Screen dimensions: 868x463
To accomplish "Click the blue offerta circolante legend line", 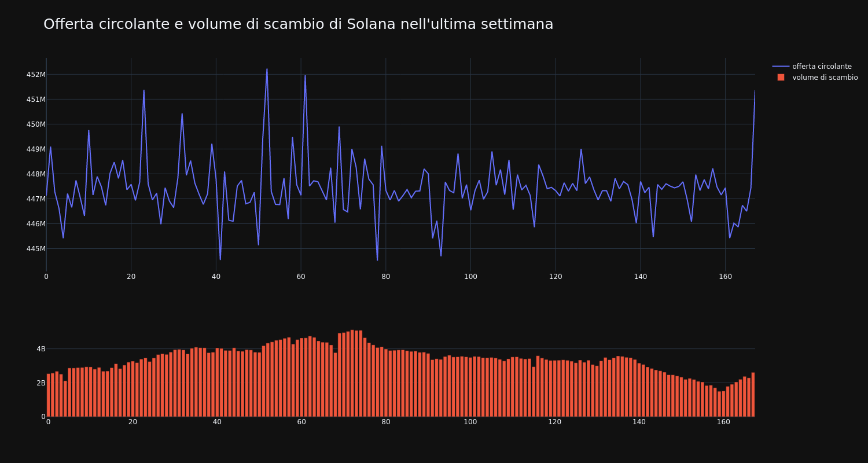I will tap(781, 67).
